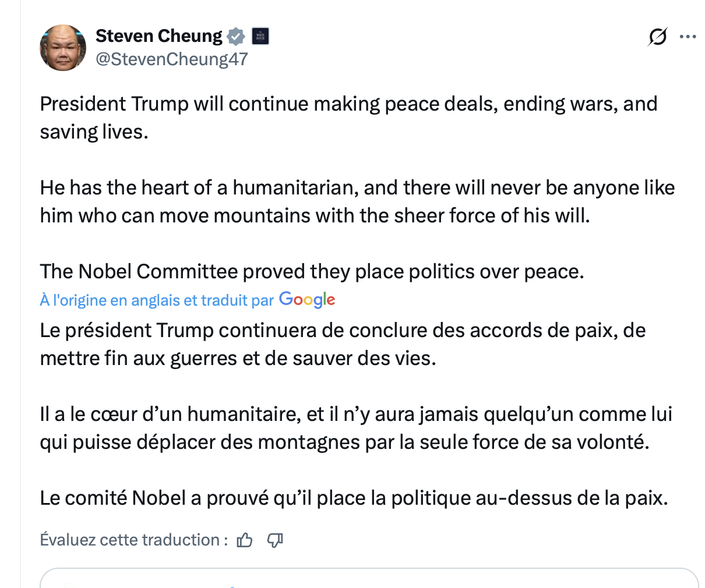Click the French "Le président Trump continuera" paragraph
This screenshot has height=588, width=705.
point(343,344)
